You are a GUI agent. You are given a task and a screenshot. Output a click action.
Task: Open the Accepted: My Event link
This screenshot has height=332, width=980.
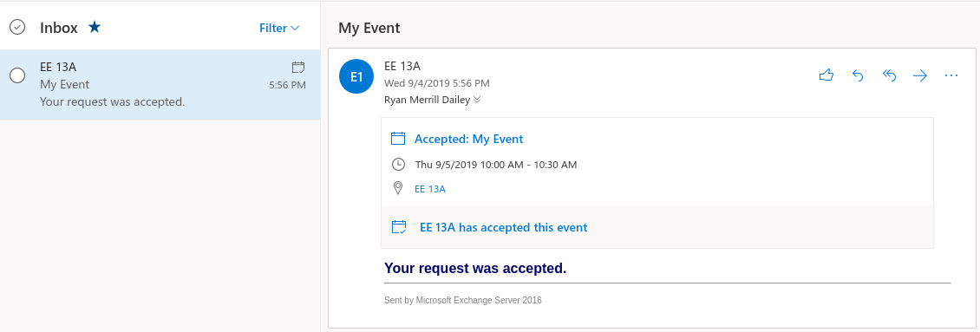468,139
